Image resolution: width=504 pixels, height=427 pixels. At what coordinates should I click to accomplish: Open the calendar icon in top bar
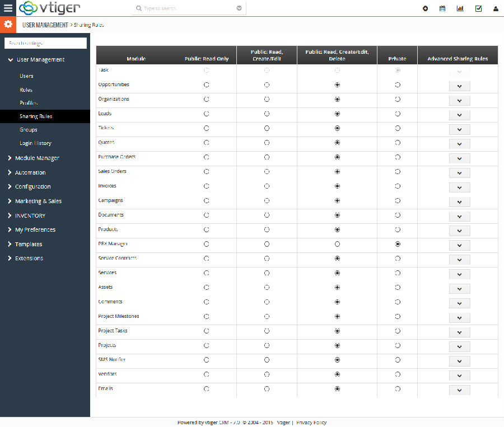(442, 9)
